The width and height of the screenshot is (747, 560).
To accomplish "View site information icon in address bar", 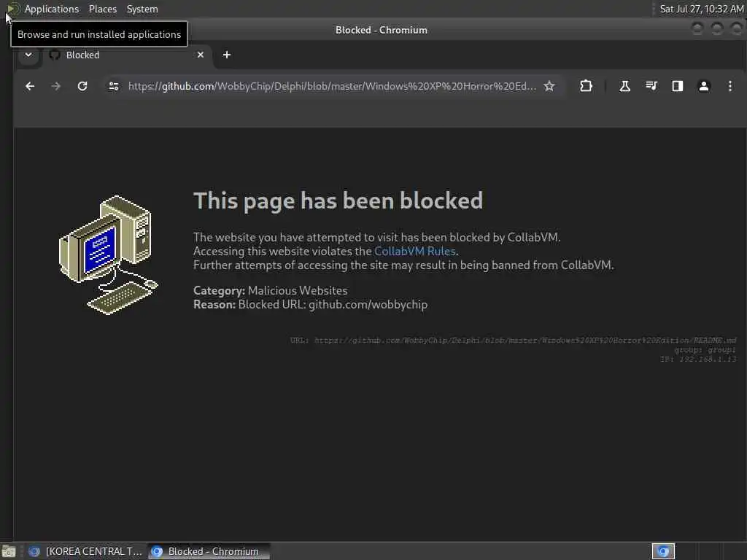I will pyautogui.click(x=113, y=86).
